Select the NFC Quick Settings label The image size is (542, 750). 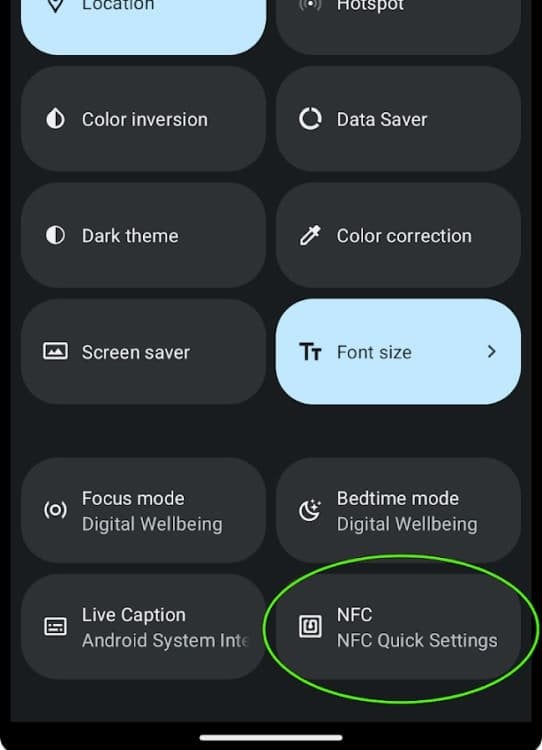(x=417, y=640)
